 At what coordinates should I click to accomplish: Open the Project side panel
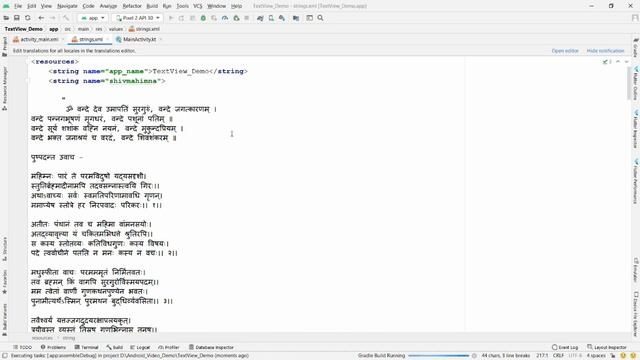click(x=4, y=46)
